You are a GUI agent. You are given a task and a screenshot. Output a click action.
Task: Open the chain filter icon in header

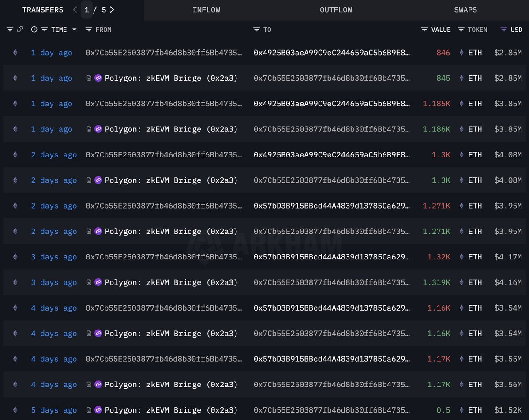(x=10, y=30)
